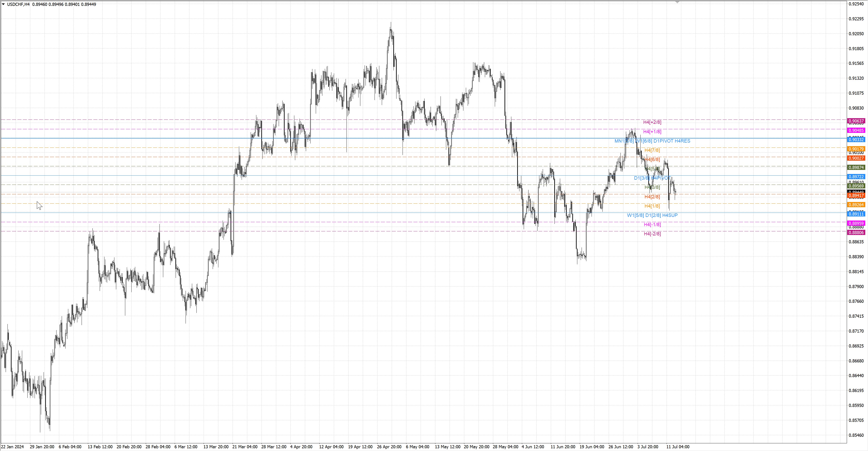The image size is (868, 451).
Task: Click the blue 0.90332 price tag
Action: click(856, 140)
